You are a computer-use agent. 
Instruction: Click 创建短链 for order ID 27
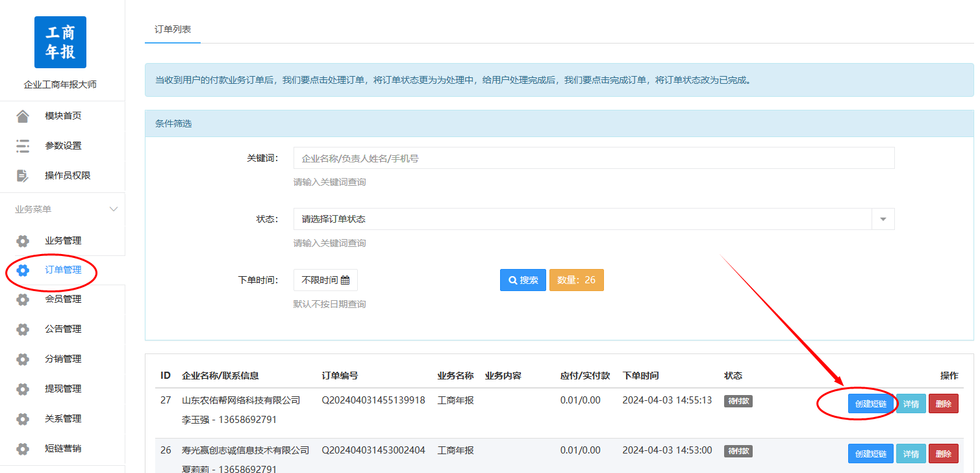pos(871,403)
